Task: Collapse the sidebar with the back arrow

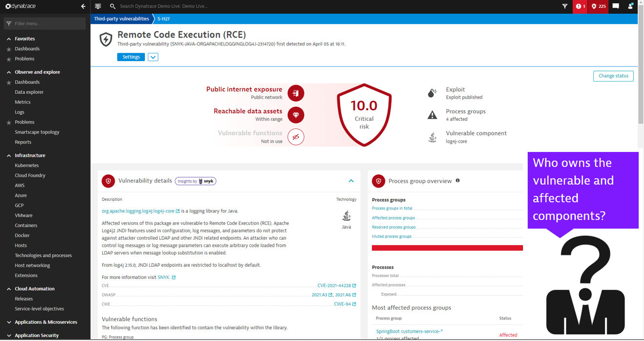Action: [x=83, y=6]
